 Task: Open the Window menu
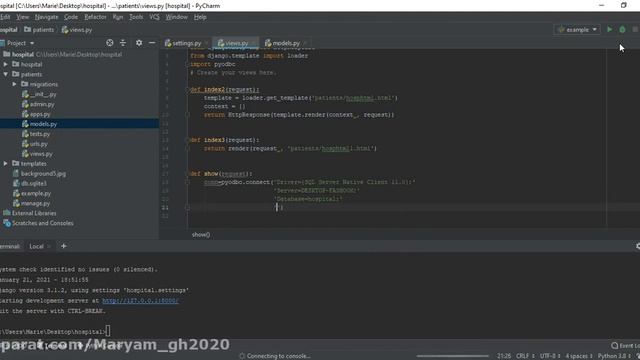click(x=176, y=17)
